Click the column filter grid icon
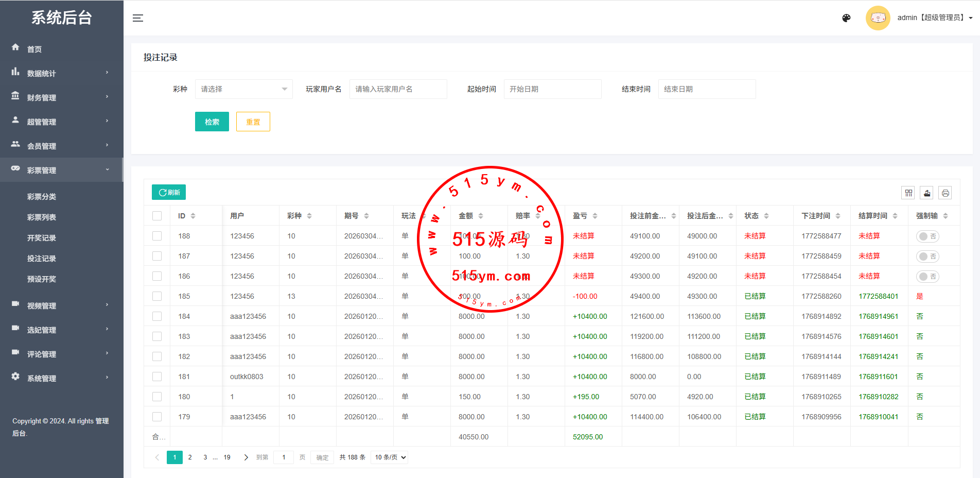Screen dimensions: 980x478 (908, 193)
